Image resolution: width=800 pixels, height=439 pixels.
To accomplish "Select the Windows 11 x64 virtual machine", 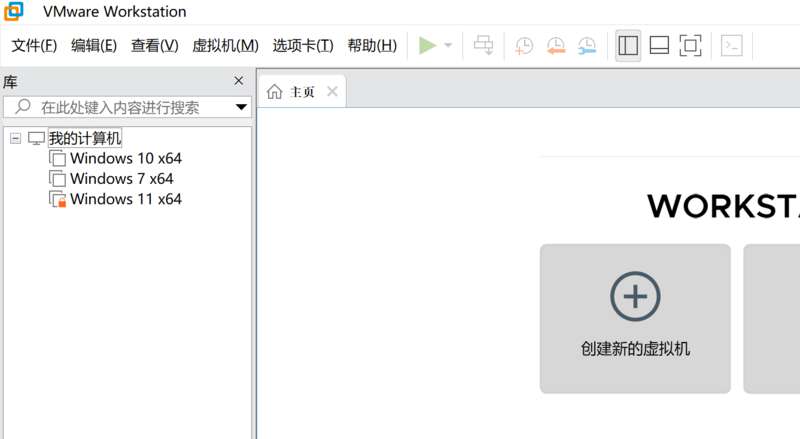I will pyautogui.click(x=126, y=199).
